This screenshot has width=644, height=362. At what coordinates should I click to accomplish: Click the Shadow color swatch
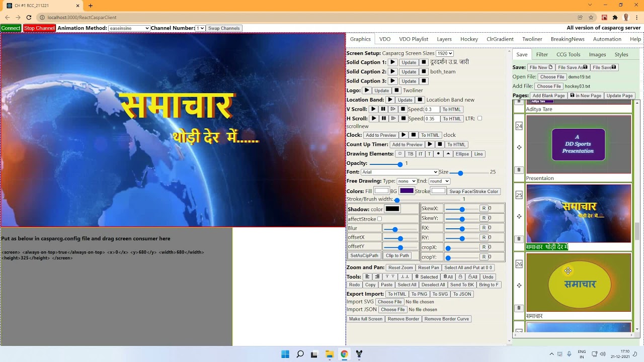pyautogui.click(x=392, y=209)
